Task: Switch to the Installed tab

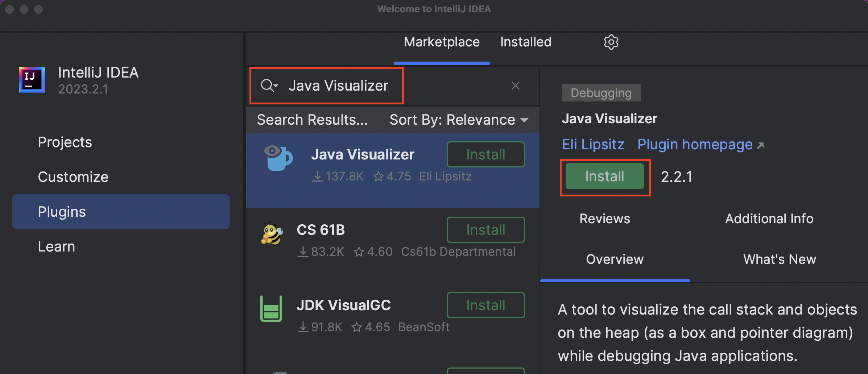Action: click(x=525, y=42)
